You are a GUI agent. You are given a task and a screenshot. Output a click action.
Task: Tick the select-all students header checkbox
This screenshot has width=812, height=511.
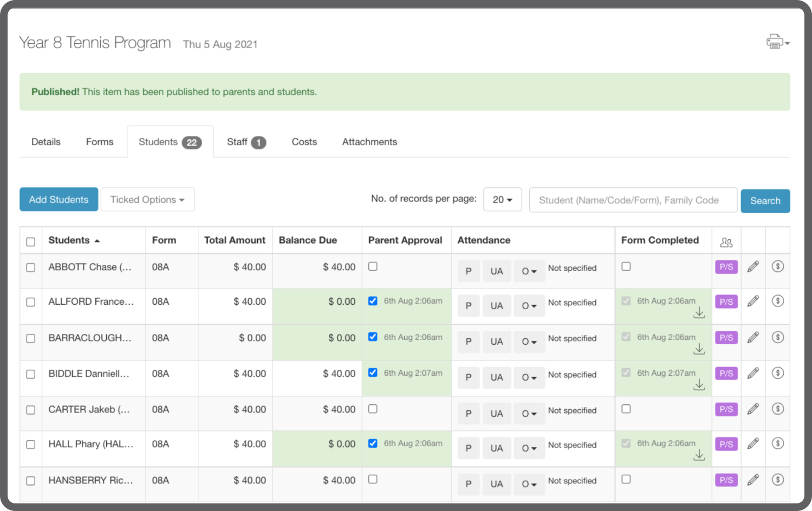pyautogui.click(x=31, y=242)
